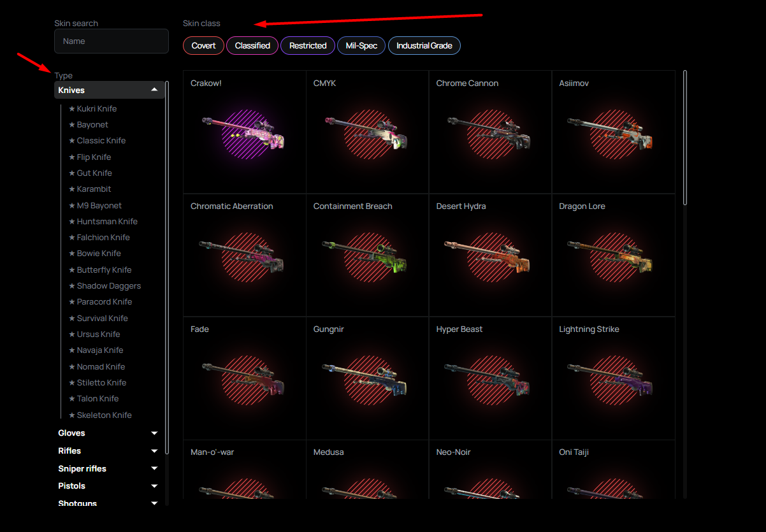Select Karambit in the knives list
766x532 pixels.
click(89, 189)
